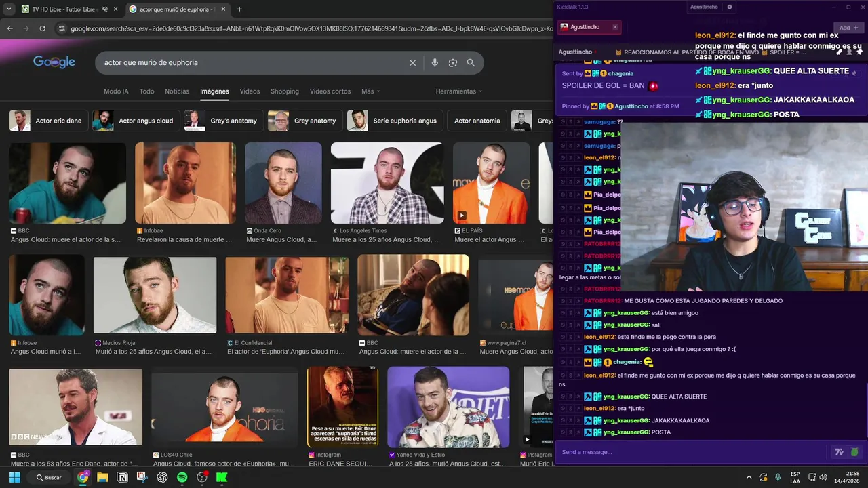The height and width of the screenshot is (488, 868).
Task: Select the Actor eric dane chip
Action: coord(48,121)
